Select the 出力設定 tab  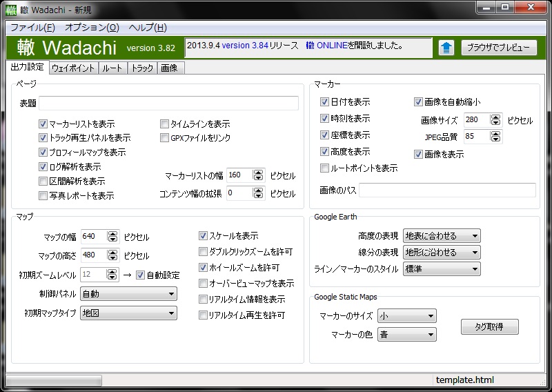[x=28, y=67]
